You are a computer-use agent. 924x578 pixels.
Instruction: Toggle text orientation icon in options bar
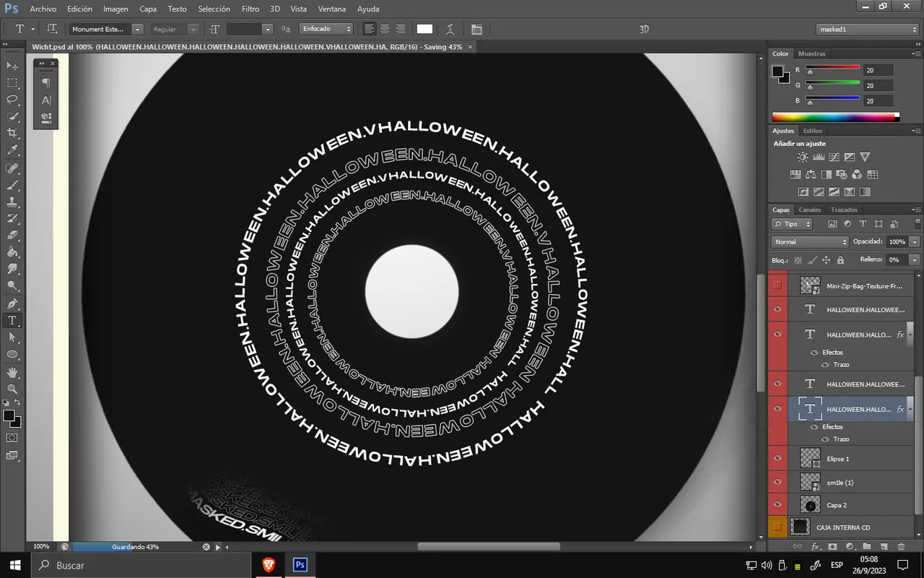click(52, 29)
